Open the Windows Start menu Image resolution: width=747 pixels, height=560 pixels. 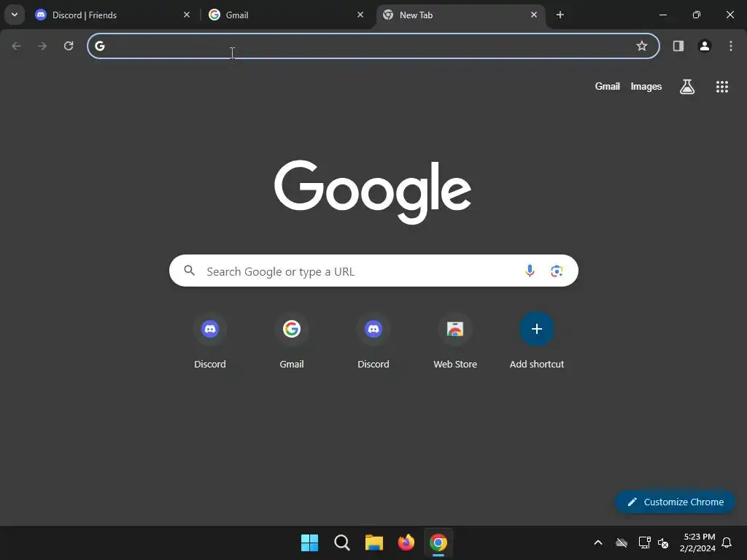[309, 542]
